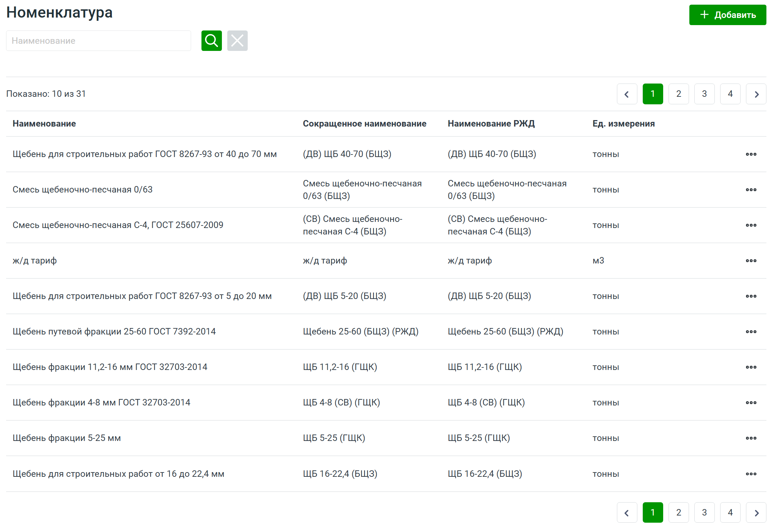Click the green search magnifier button
The image size is (770, 532).
coord(211,41)
